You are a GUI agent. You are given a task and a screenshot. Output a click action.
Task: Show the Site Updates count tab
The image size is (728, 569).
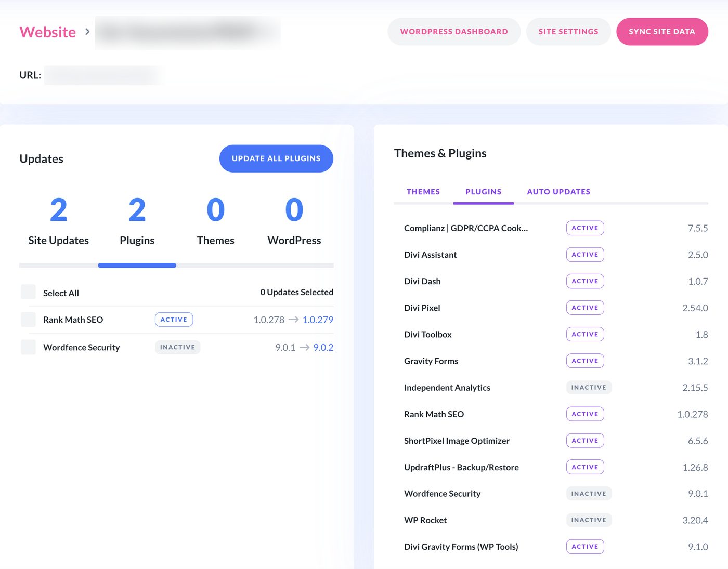tap(59, 222)
